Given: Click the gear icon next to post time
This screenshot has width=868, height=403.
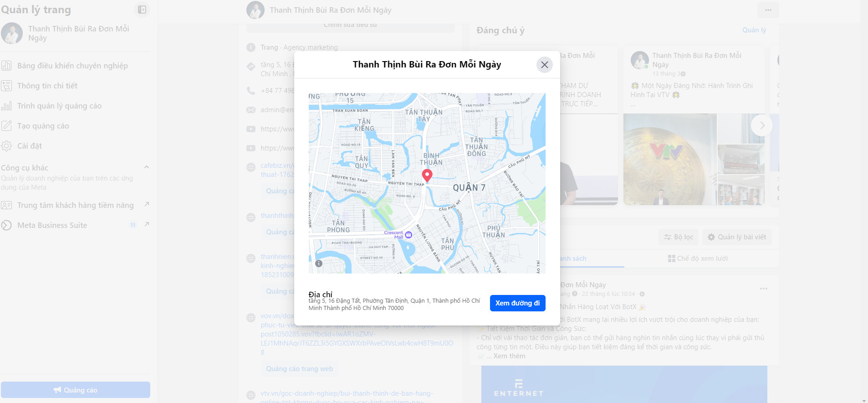Looking at the screenshot, I should point(642,294).
